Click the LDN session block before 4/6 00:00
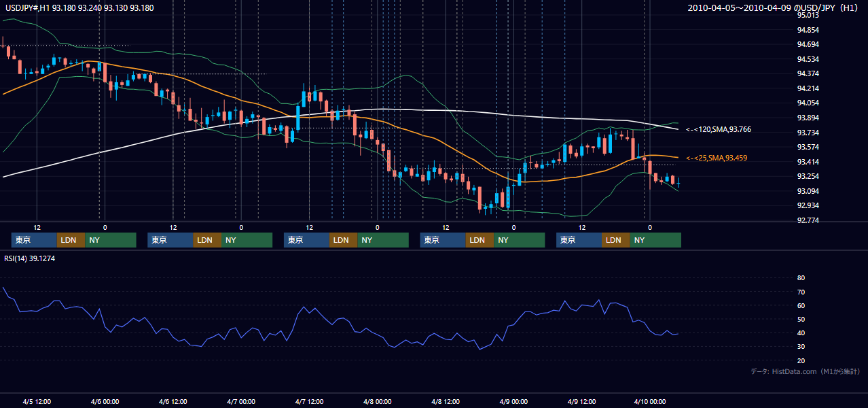868x408 pixels. coord(71,240)
